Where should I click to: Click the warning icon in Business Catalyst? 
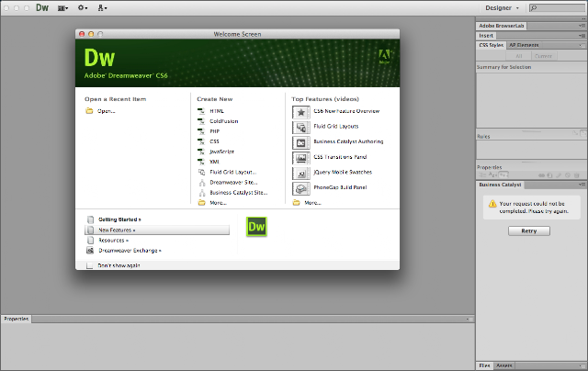coord(492,204)
